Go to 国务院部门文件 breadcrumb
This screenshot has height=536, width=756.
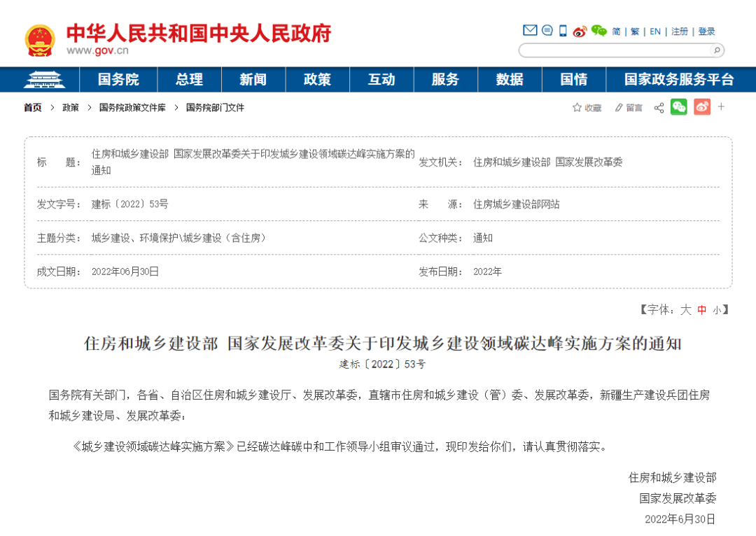point(215,108)
